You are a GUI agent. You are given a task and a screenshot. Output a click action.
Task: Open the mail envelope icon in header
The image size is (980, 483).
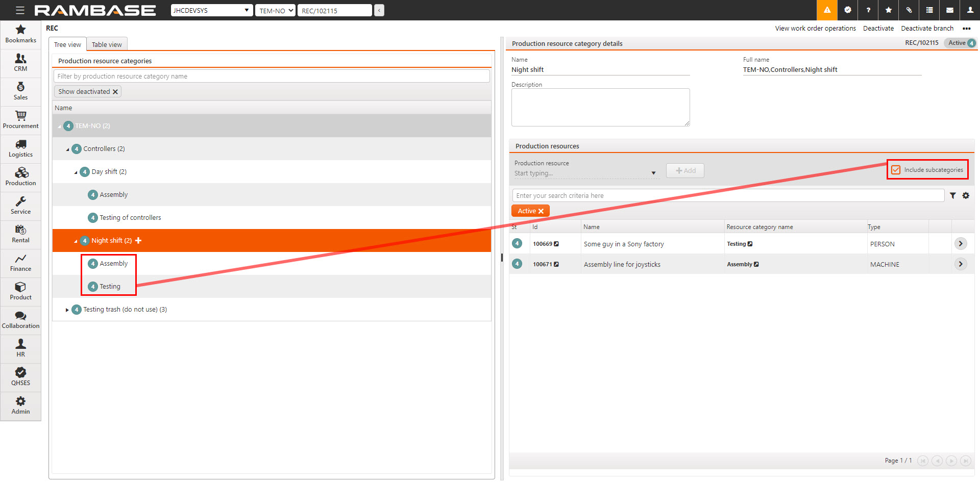949,10
